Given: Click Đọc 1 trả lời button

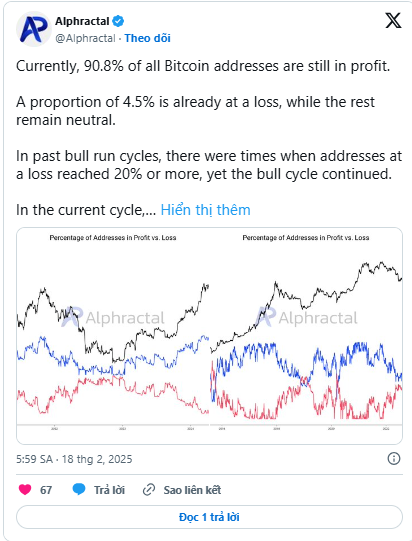Looking at the screenshot, I should [x=209, y=517].
